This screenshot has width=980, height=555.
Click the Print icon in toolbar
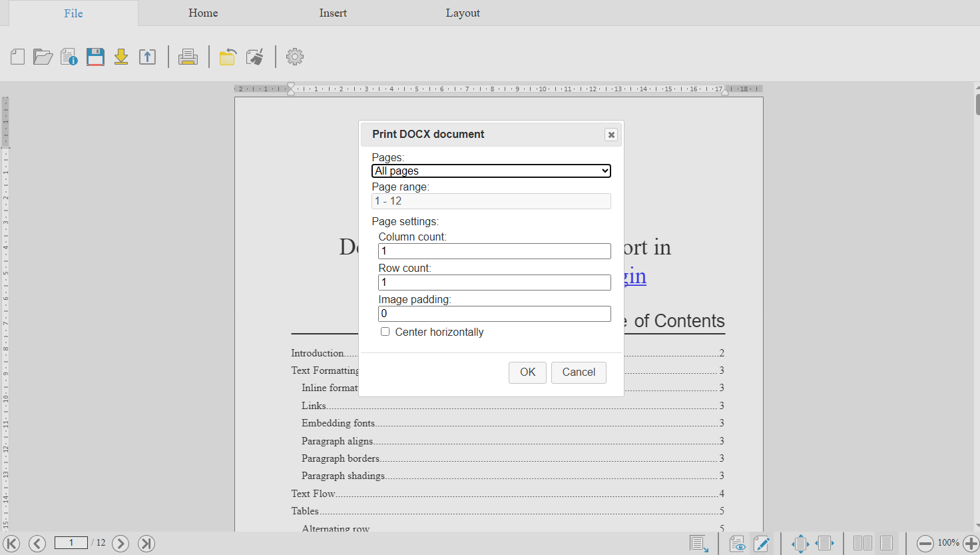(x=188, y=57)
